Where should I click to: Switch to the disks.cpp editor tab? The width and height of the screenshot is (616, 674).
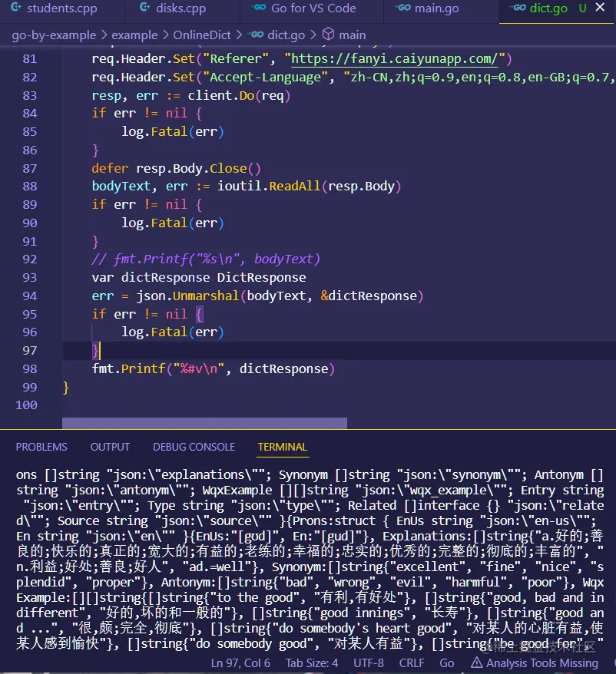click(x=181, y=8)
